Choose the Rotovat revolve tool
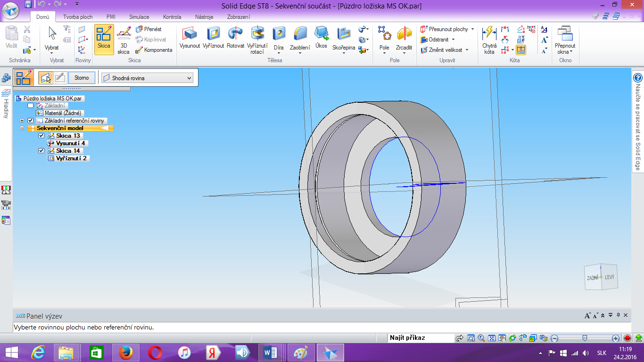Image resolution: width=644 pixels, height=362 pixels. (x=235, y=38)
